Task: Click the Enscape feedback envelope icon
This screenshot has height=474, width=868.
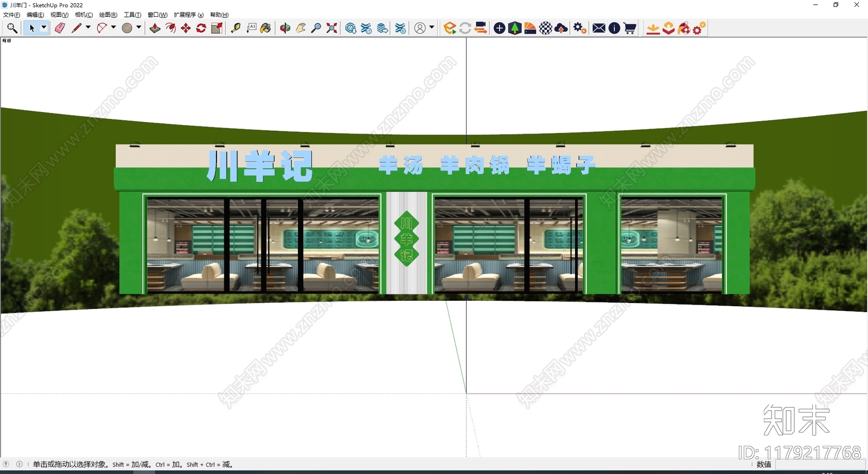Action: [x=599, y=28]
